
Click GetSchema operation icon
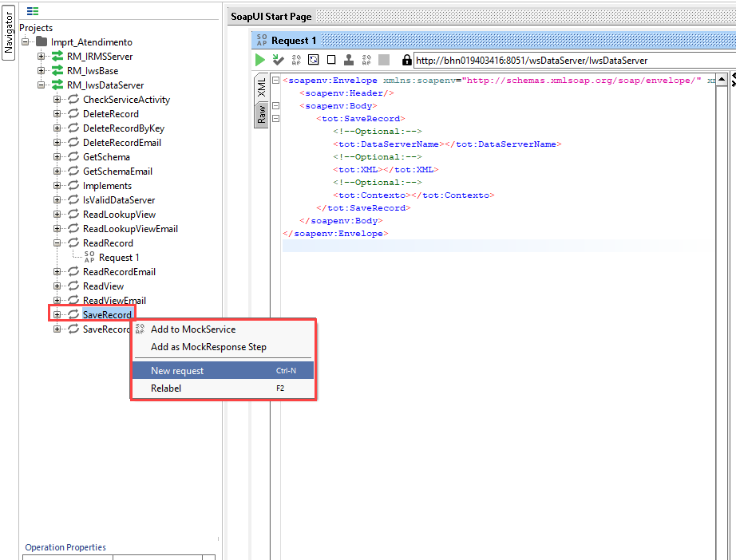(x=73, y=156)
